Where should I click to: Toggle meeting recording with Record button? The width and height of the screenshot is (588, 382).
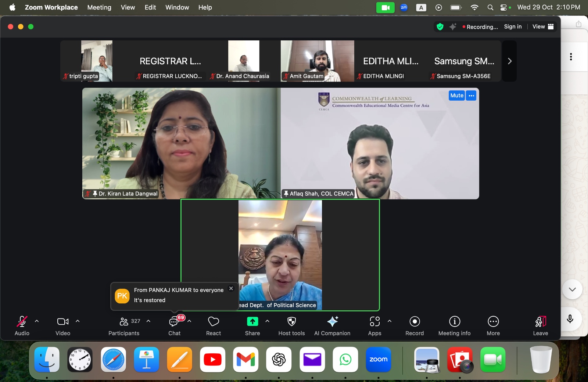point(415,325)
